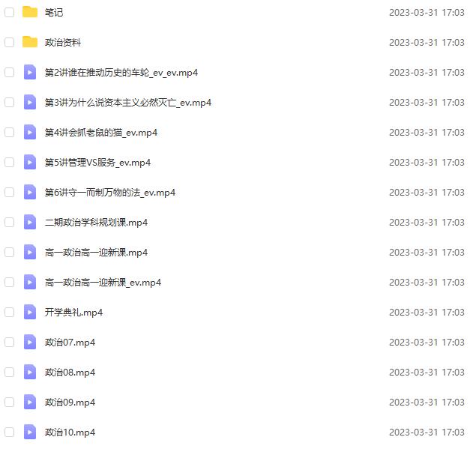
Task: Click the date of 开学典礼.mp4 row
Action: tap(427, 313)
